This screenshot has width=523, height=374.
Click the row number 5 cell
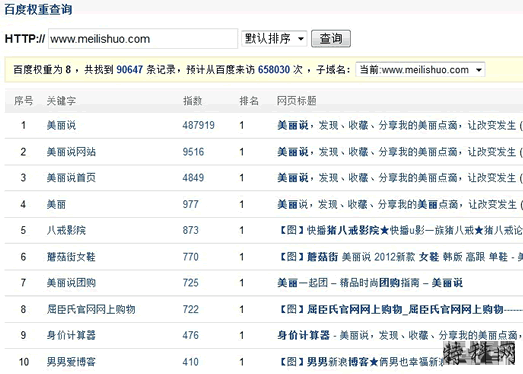(x=23, y=230)
